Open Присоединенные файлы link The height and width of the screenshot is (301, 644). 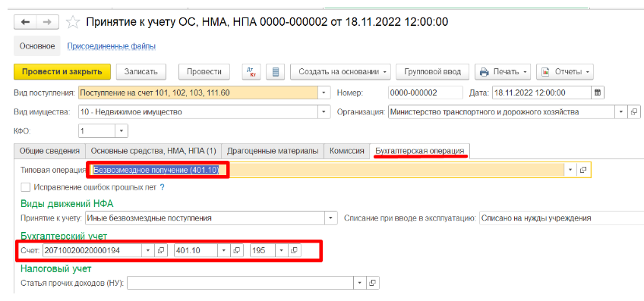[112, 46]
